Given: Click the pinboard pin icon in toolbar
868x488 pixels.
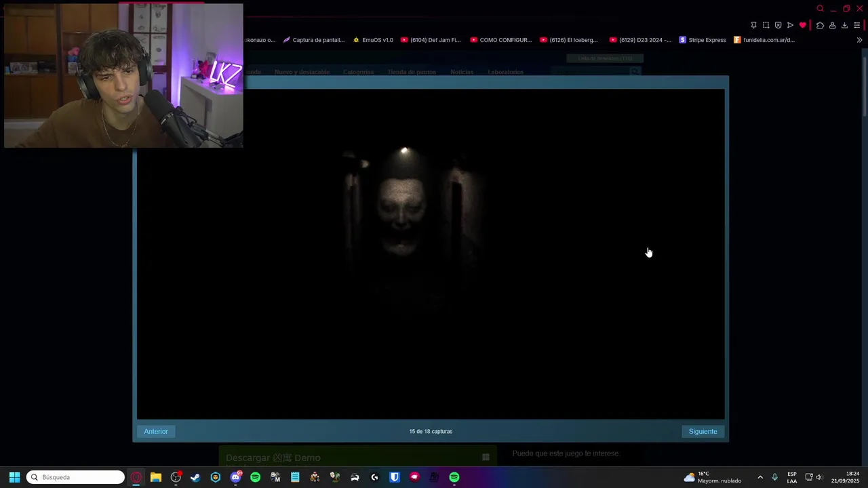Looking at the screenshot, I should [x=753, y=25].
